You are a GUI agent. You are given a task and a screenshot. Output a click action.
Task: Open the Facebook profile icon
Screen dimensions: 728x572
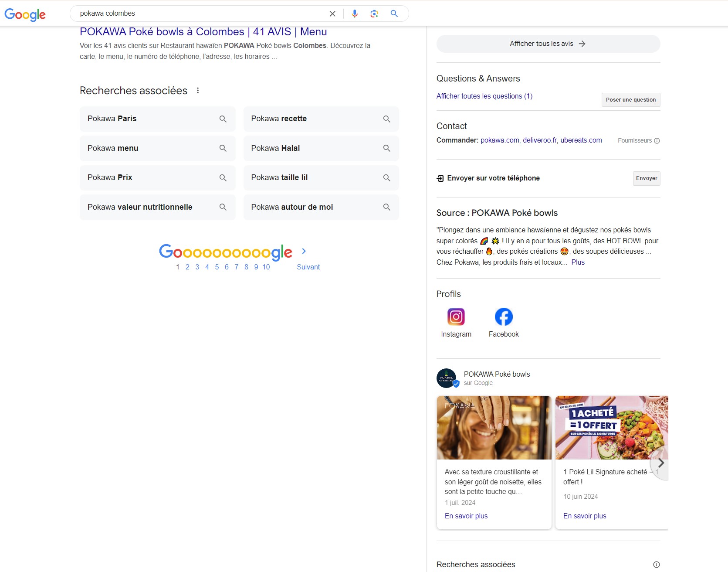pos(504,317)
